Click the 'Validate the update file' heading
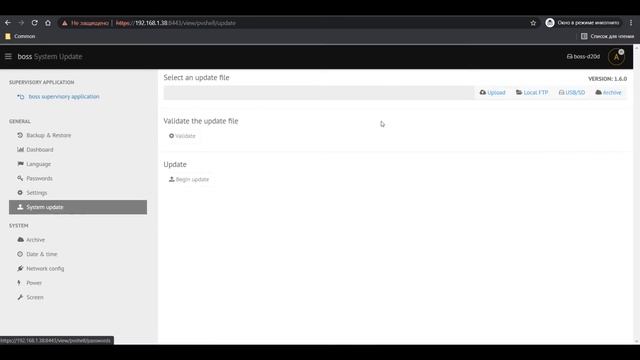Viewport: 640px width, 360px height. [x=201, y=121]
